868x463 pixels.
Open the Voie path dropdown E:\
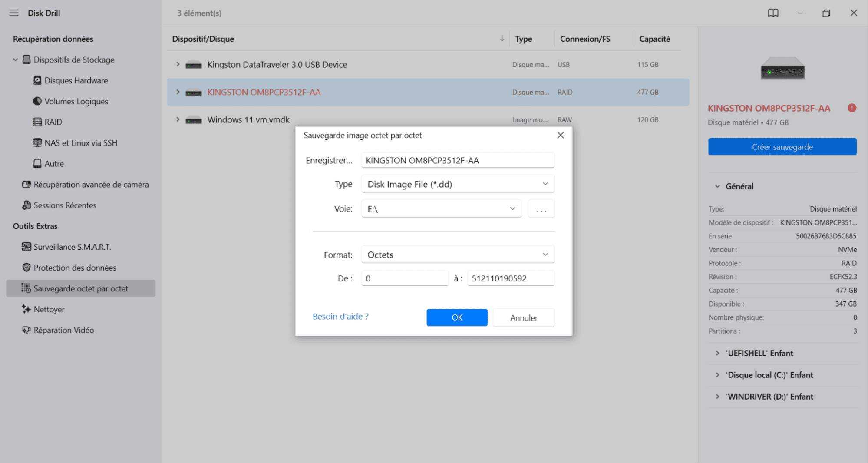click(441, 209)
